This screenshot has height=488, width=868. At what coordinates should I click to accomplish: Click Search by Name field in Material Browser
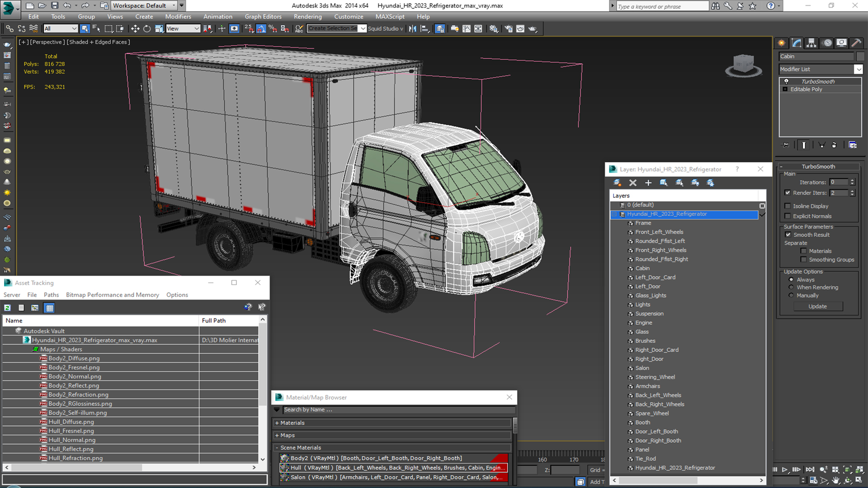click(399, 410)
